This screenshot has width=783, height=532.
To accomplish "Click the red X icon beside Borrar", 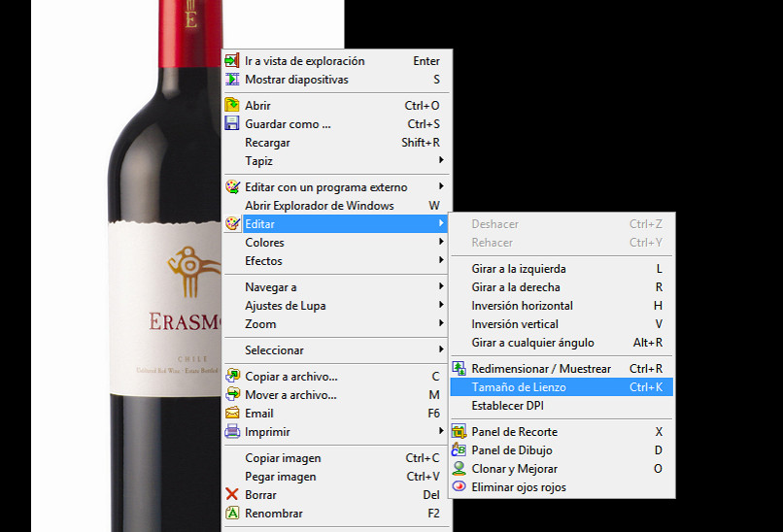I will click(232, 495).
